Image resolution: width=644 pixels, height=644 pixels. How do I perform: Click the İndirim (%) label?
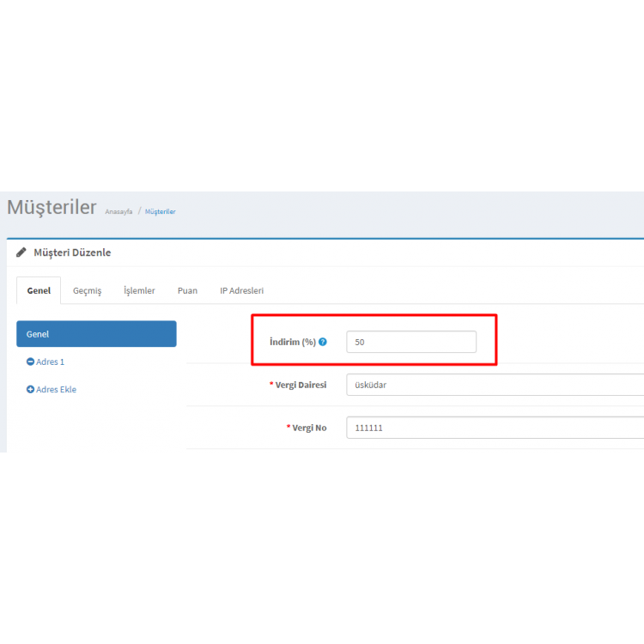pyautogui.click(x=293, y=342)
